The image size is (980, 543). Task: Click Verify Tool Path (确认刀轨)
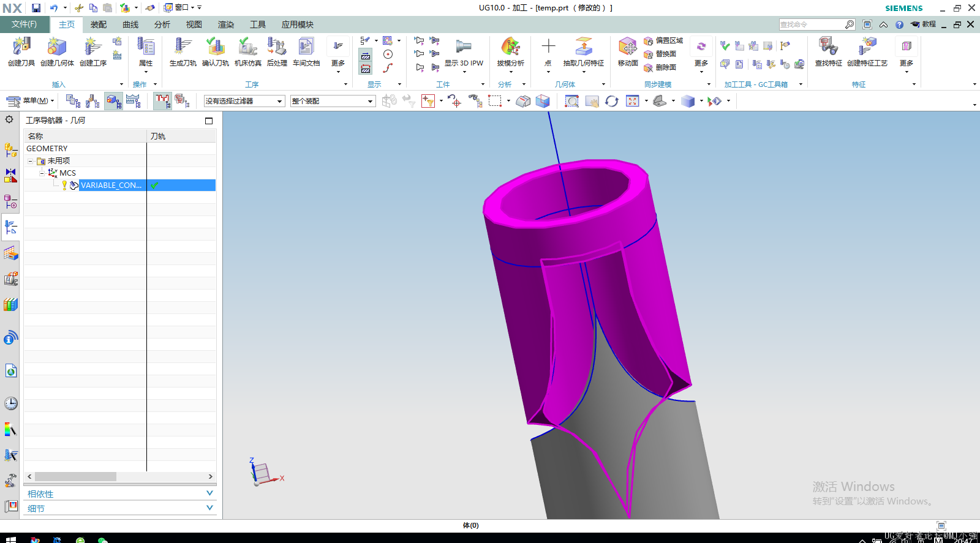(216, 51)
